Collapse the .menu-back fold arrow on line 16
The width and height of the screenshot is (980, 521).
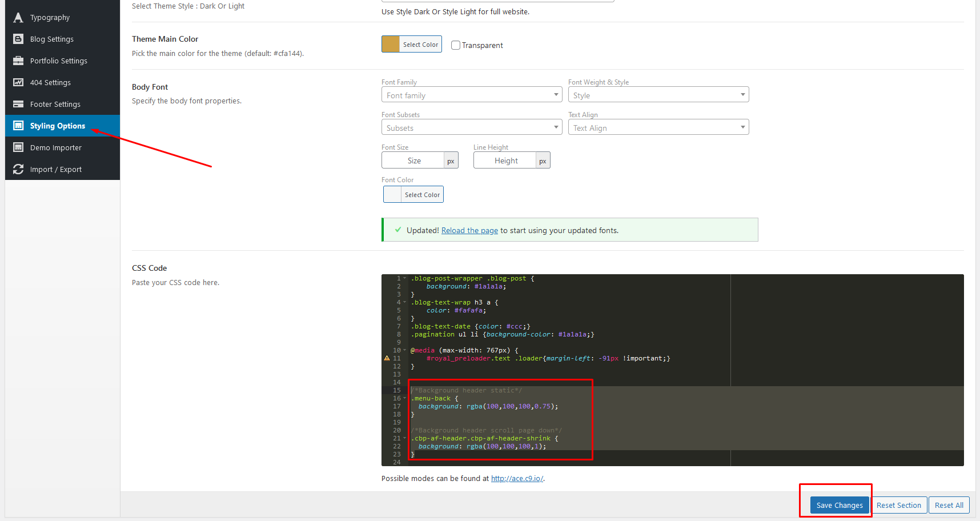point(405,398)
